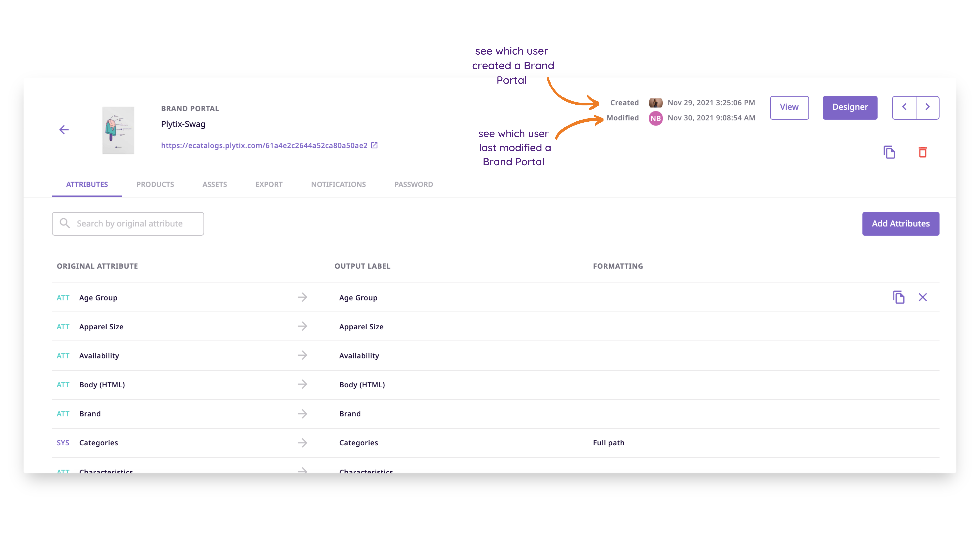
Task: Launch the Designer
Action: (x=850, y=108)
